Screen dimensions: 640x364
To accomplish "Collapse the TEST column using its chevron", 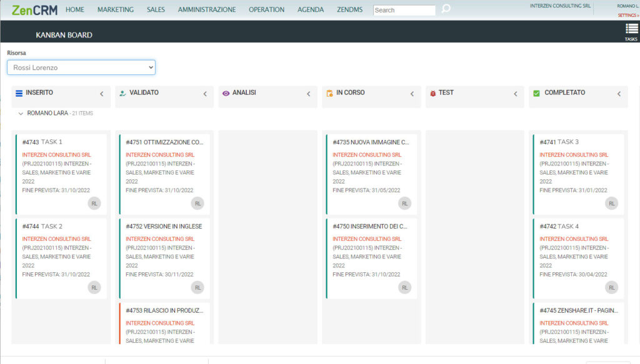I will point(516,92).
